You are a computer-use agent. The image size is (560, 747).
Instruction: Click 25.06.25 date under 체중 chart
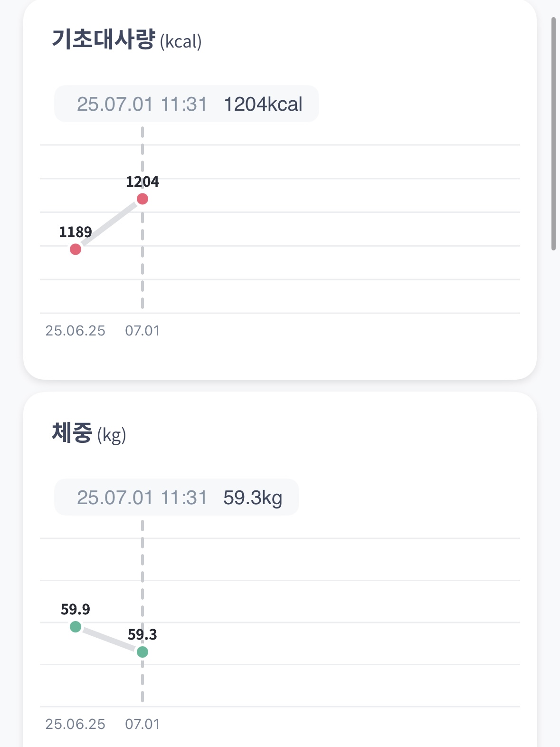click(x=75, y=724)
